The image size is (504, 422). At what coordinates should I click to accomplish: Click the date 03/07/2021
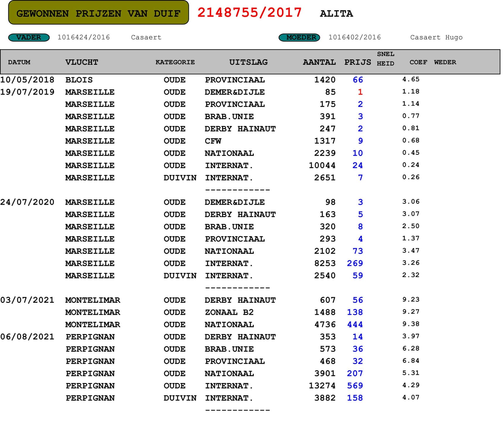pos(27,300)
